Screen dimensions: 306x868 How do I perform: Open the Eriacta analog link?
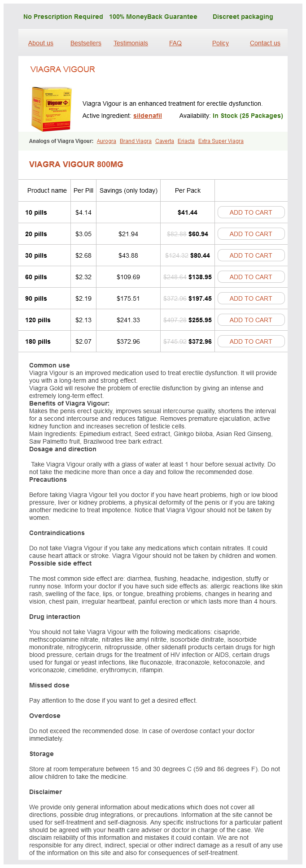[x=186, y=141]
